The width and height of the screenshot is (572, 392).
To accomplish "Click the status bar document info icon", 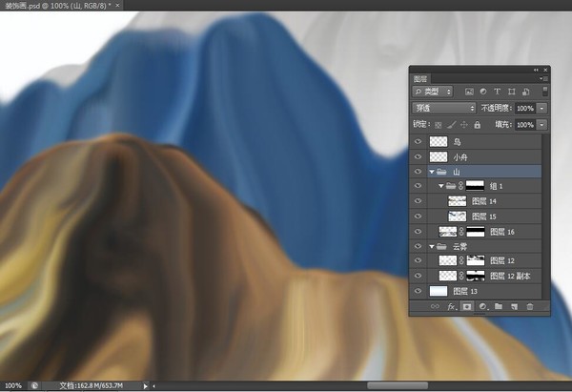I will click(34, 385).
